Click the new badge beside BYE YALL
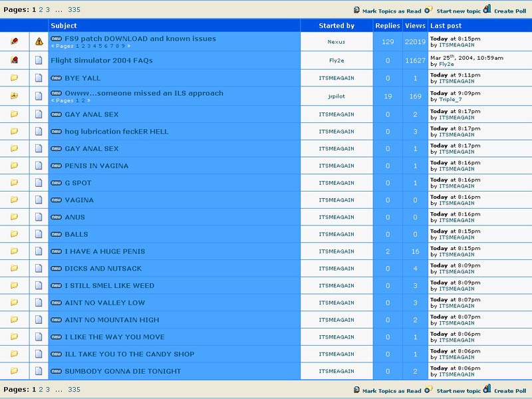 [57, 78]
